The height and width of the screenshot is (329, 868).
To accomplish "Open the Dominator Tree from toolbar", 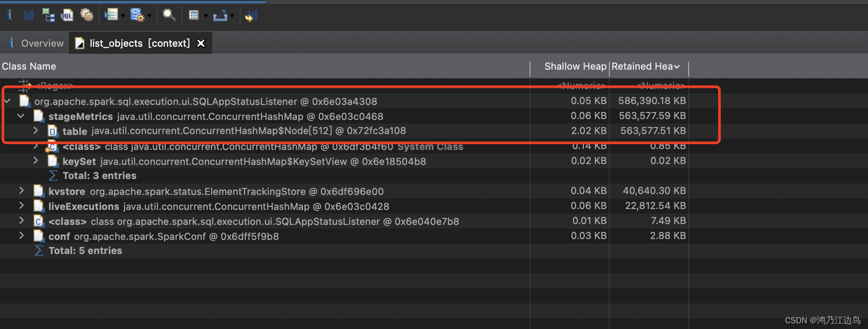I will [x=48, y=15].
